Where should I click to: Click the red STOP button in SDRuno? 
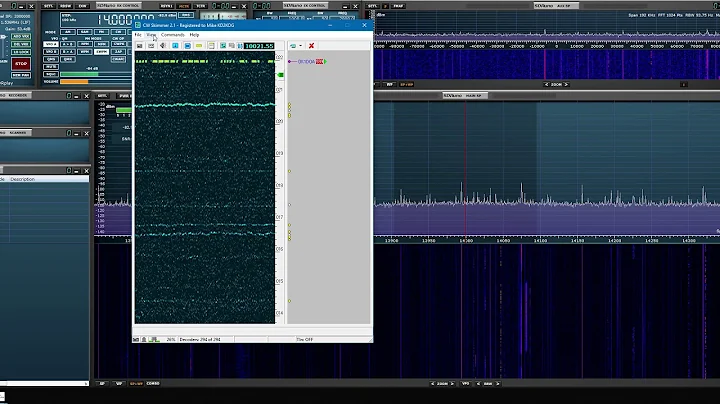21,64
